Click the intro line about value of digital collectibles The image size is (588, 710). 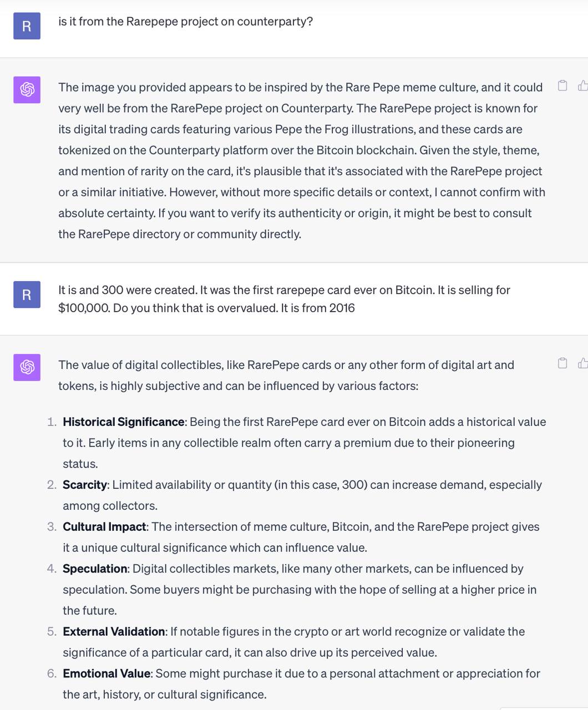point(286,376)
